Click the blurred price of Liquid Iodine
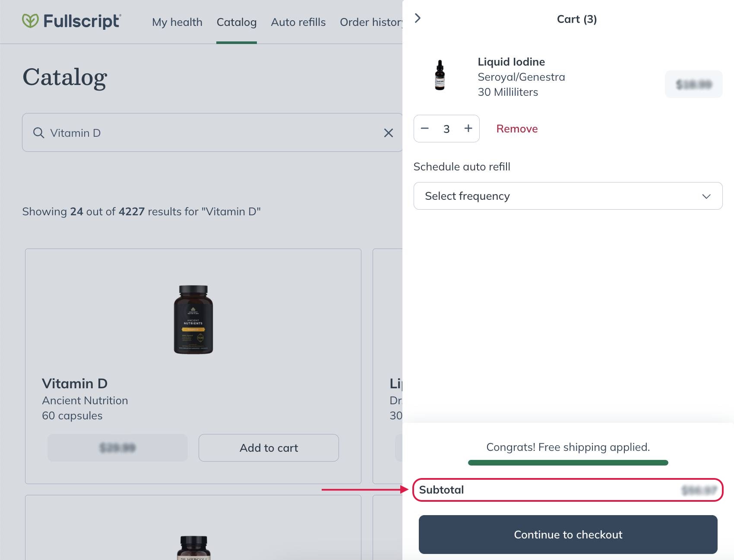 (x=693, y=84)
